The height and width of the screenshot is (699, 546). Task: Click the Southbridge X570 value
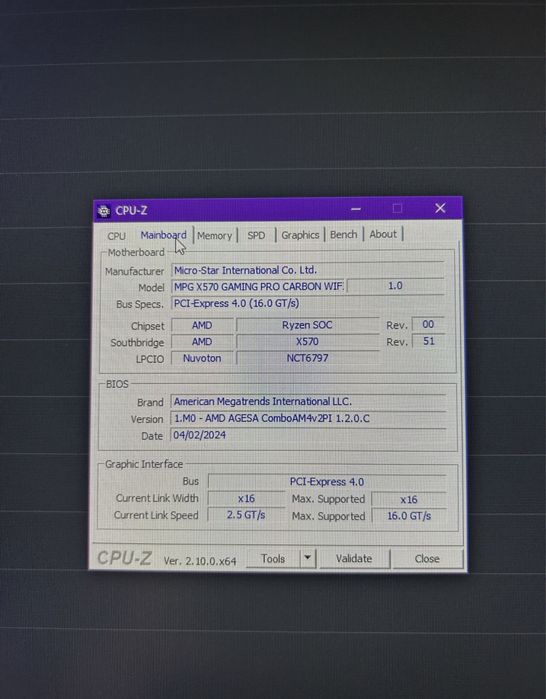[308, 341]
